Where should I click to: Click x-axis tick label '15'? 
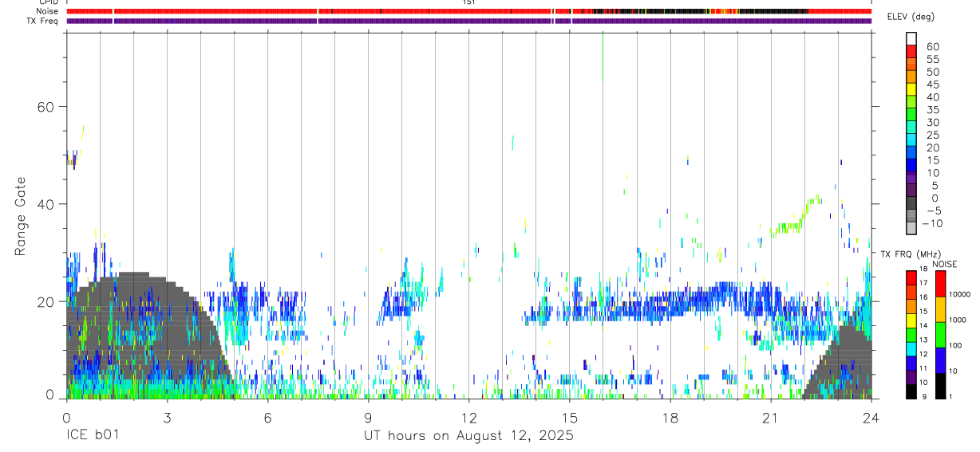(569, 417)
